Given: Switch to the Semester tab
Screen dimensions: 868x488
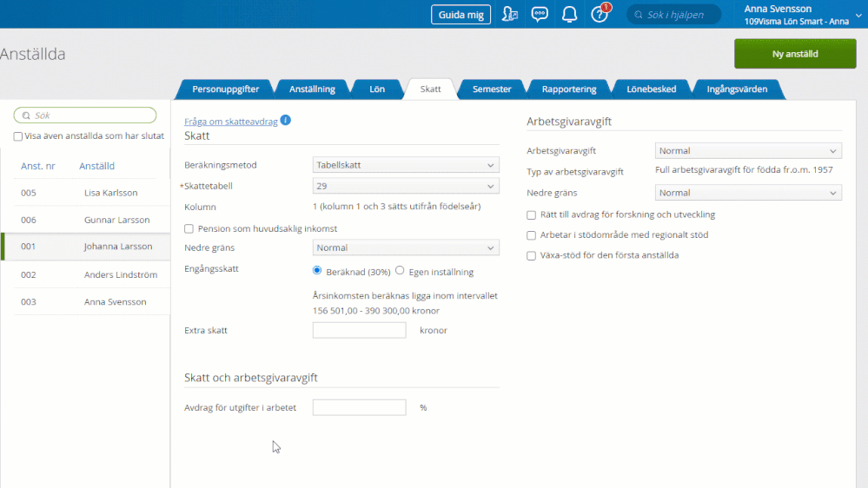Looking at the screenshot, I should (492, 89).
